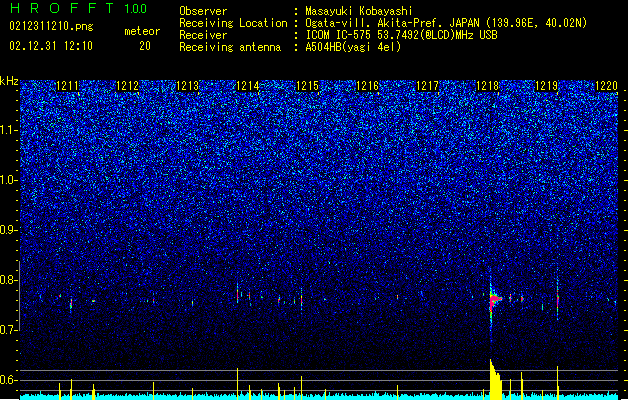This screenshot has width=629, height=400.
Task: Click the 1212 time marker
Action: 127,86
